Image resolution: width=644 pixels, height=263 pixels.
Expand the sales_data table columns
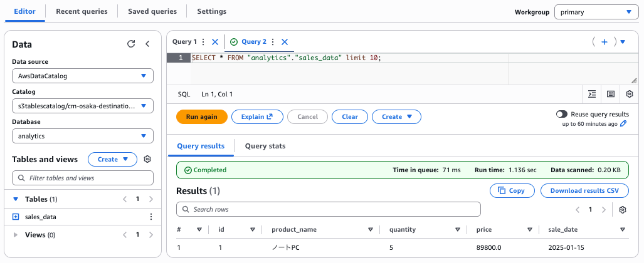point(16,217)
